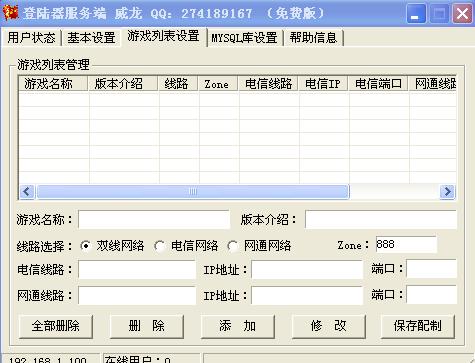The image size is (475, 363).
Task: Click 保存配制 button
Action: [418, 326]
